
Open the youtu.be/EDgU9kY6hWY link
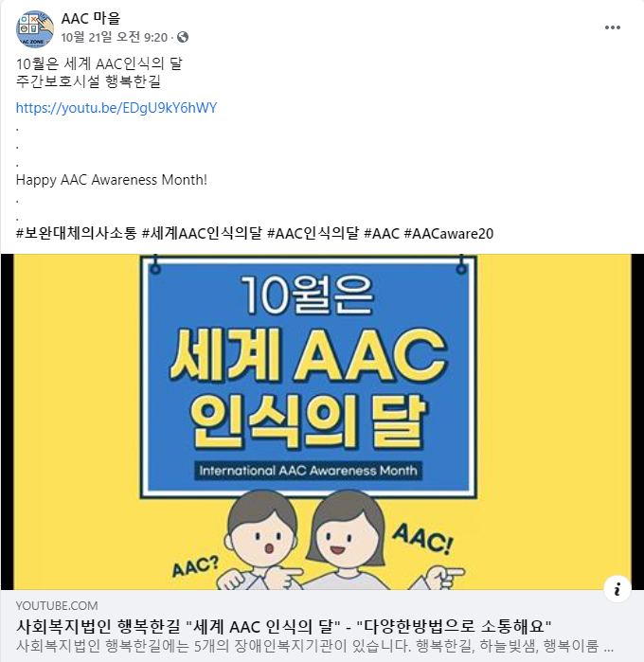tap(116, 108)
